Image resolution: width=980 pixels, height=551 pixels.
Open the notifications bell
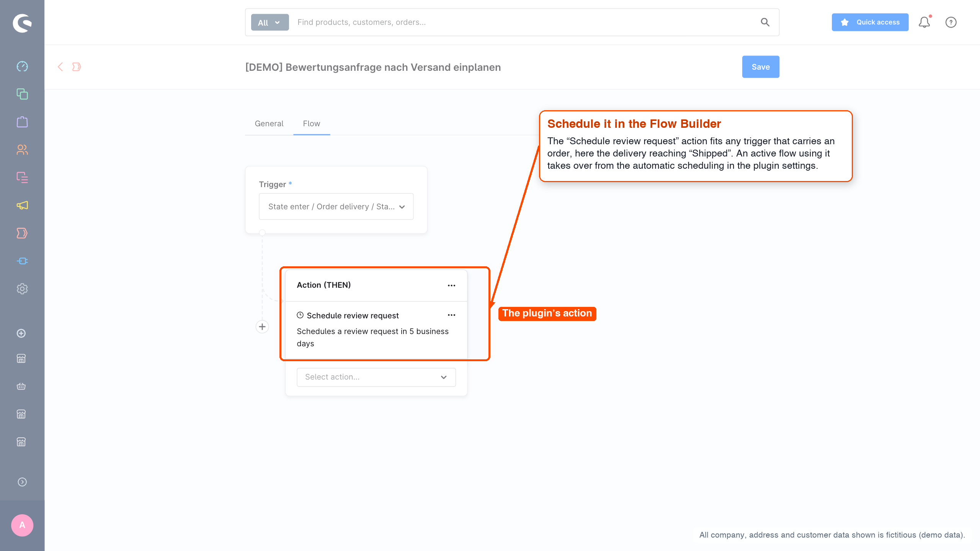coord(924,22)
